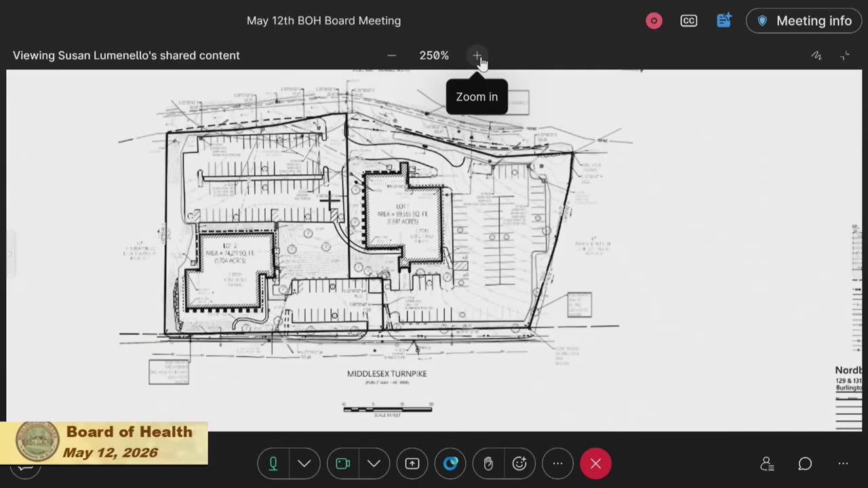Toggle the camera video button
This screenshot has height=488, width=868.
pyautogui.click(x=343, y=464)
